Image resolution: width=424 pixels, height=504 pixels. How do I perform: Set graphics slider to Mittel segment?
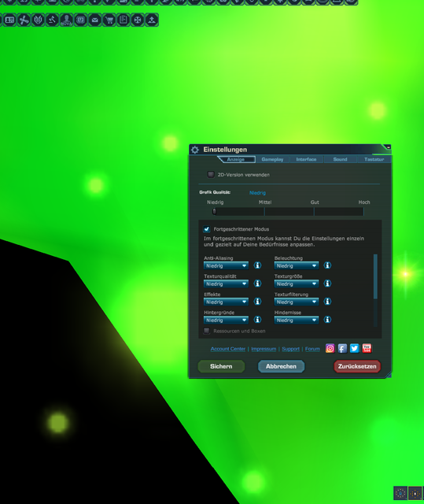point(265,212)
